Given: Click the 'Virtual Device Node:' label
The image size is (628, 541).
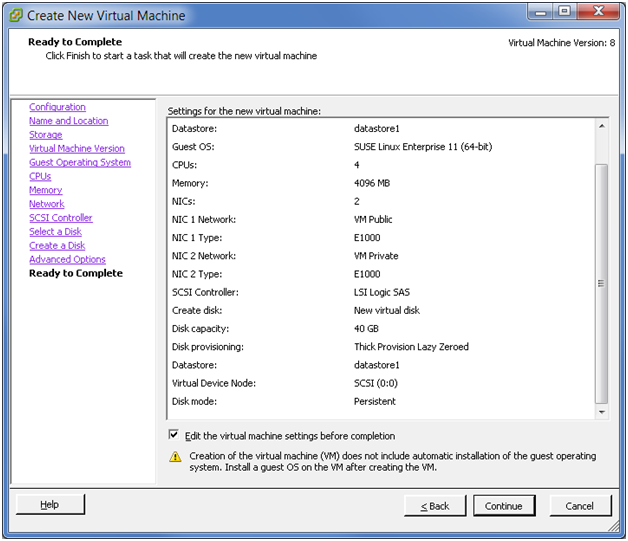Looking at the screenshot, I should pos(214,383).
